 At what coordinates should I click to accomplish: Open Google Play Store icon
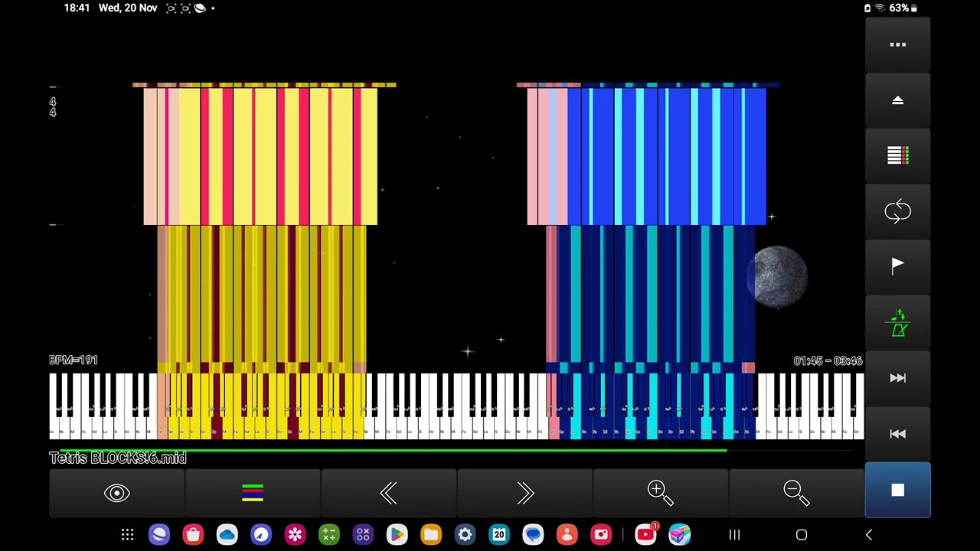click(397, 535)
